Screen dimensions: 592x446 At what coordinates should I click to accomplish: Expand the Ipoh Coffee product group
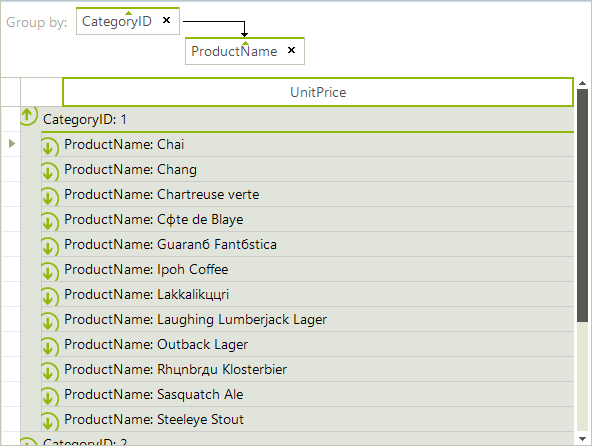50,272
